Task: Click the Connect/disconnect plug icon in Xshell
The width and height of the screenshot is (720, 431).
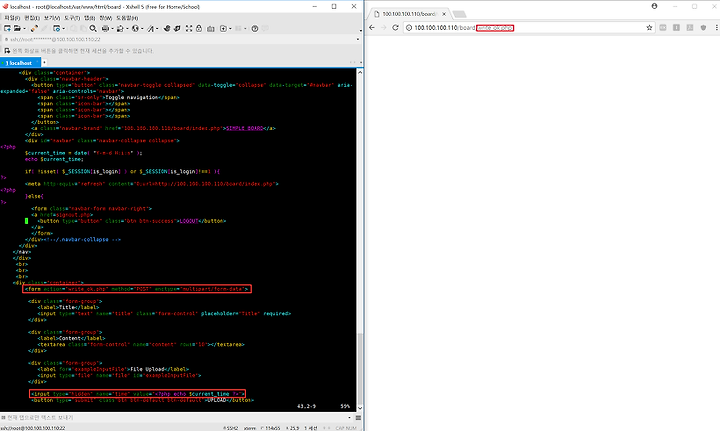Action: point(34,28)
